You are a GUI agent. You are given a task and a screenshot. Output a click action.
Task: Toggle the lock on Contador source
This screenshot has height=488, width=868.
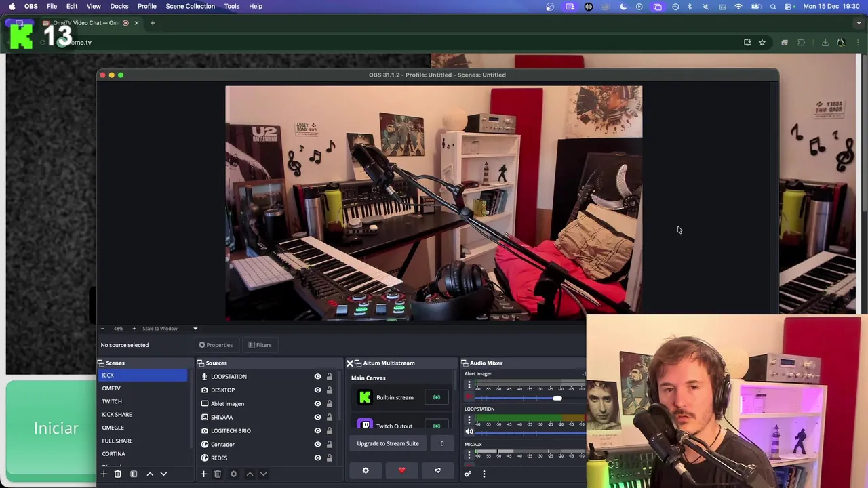(330, 445)
